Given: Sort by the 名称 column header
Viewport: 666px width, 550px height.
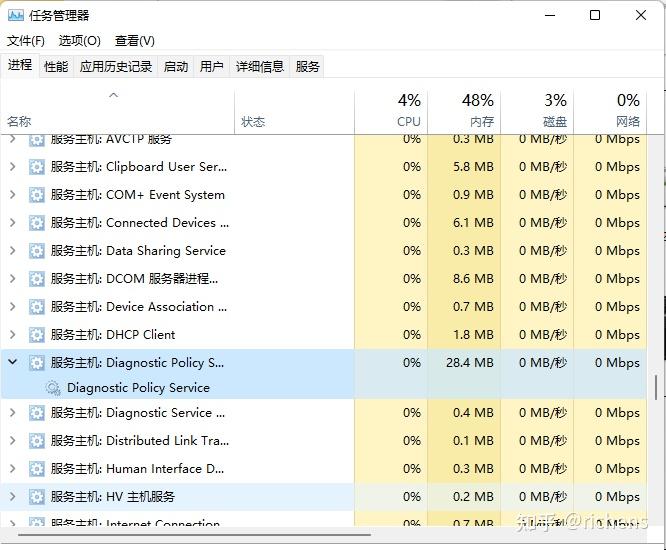Looking at the screenshot, I should 117,112.
